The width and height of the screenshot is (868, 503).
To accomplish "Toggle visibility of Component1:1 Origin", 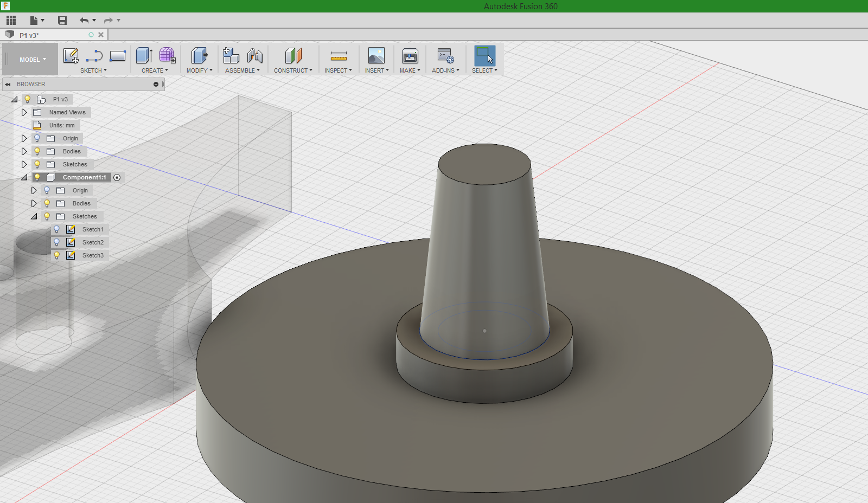I will (47, 190).
